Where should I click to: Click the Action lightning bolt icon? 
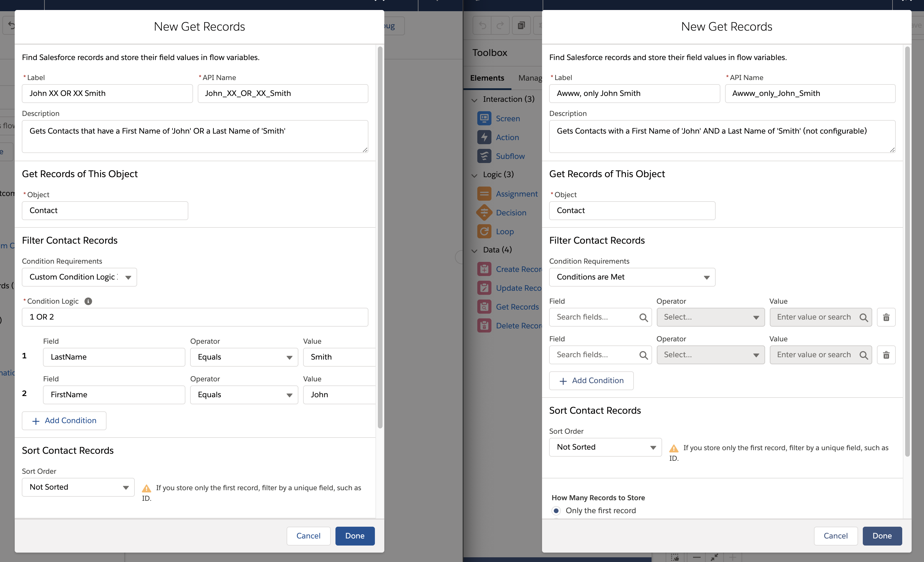pos(484,137)
